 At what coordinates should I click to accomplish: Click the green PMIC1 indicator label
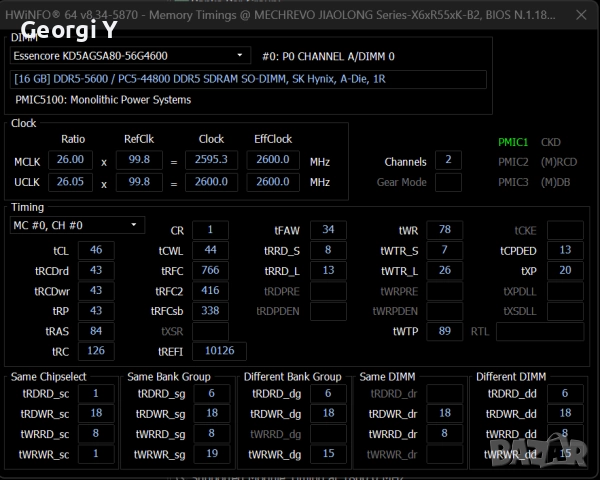click(x=513, y=142)
